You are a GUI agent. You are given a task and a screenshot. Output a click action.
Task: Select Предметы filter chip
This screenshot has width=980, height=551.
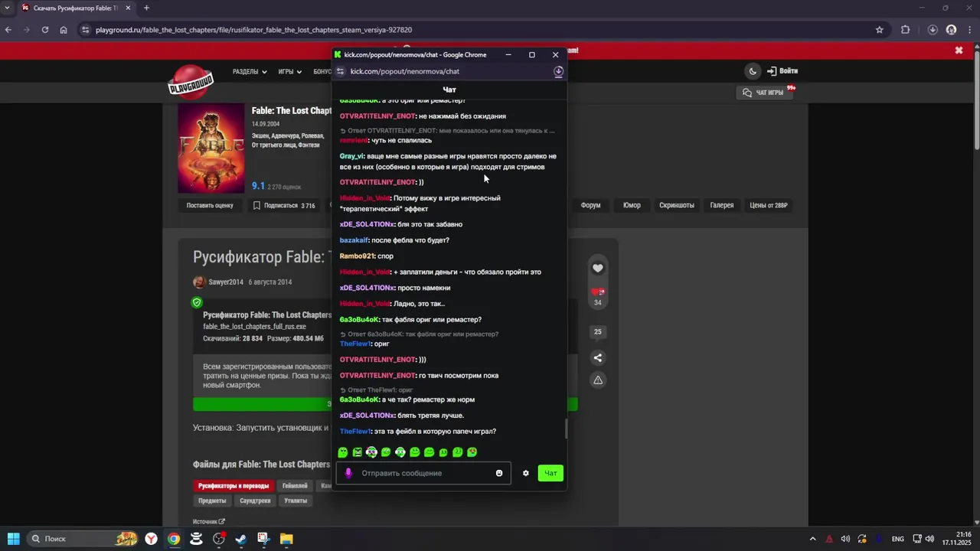click(212, 500)
